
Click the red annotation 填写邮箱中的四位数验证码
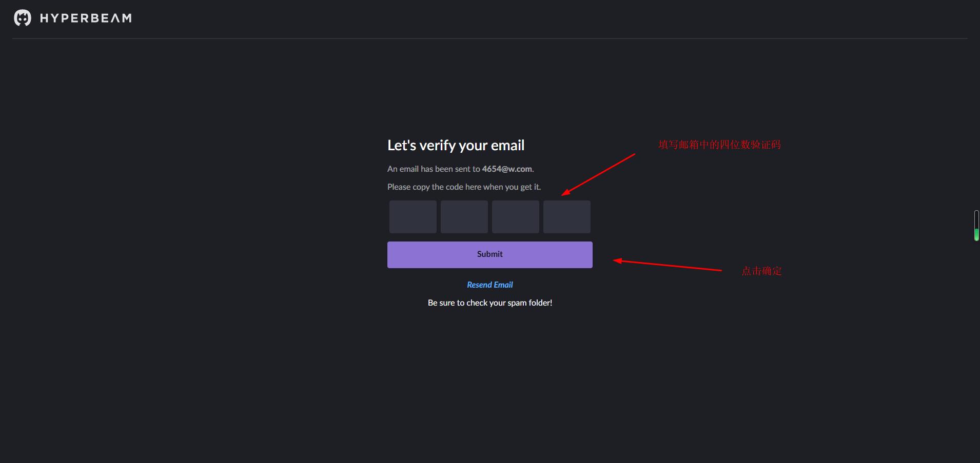[x=719, y=145]
